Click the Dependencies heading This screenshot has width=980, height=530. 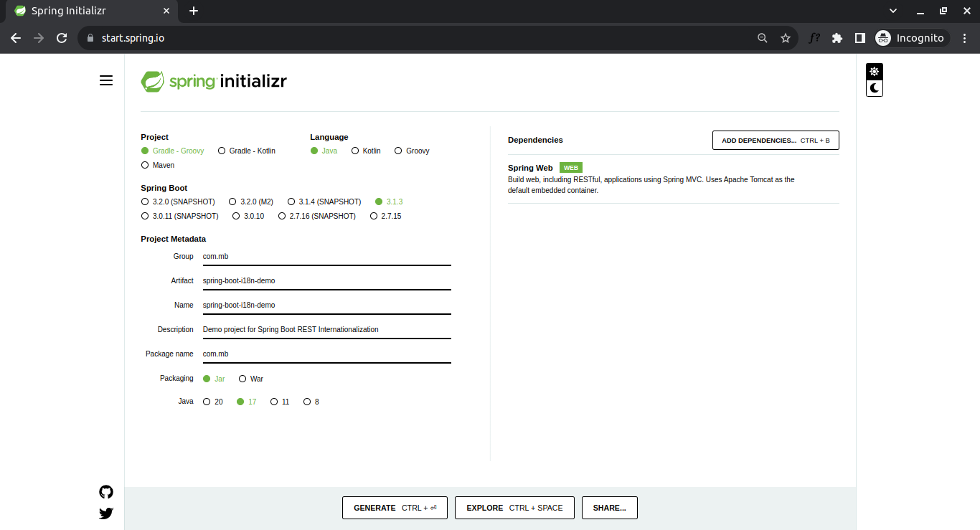point(535,141)
